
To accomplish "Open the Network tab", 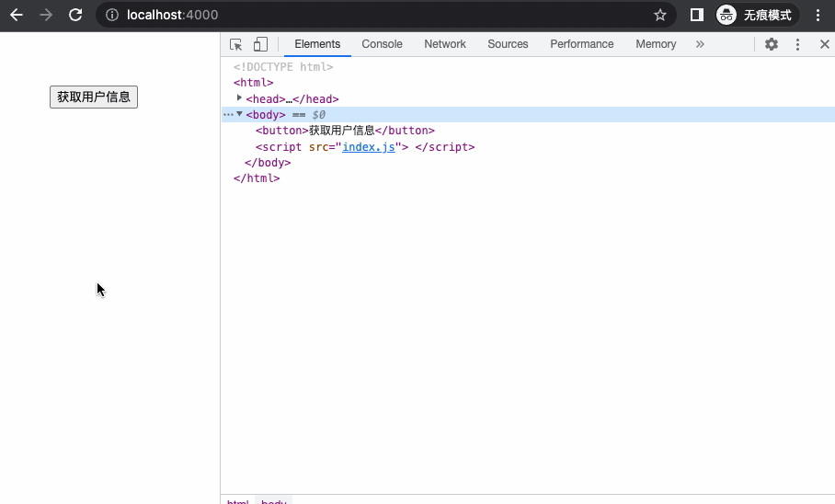I will coord(445,44).
